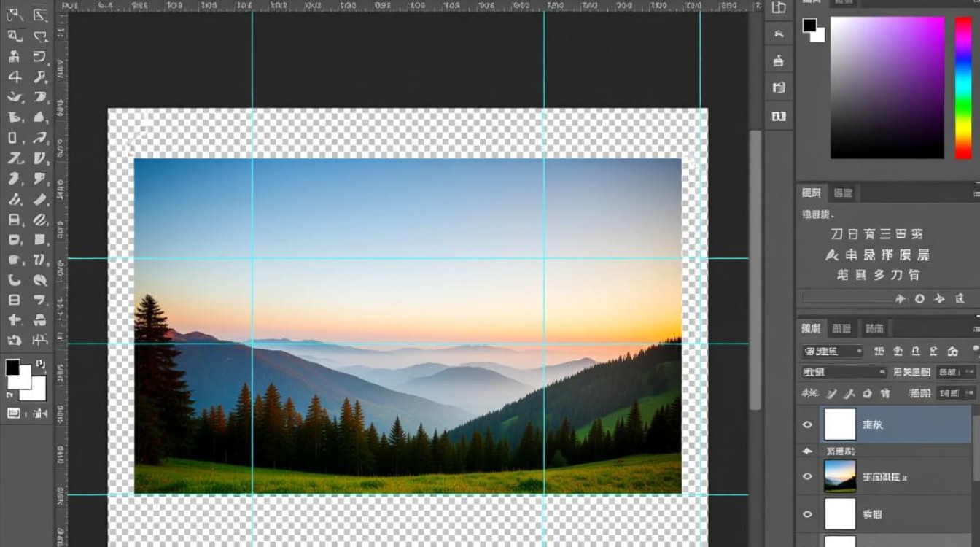Click the brush-shaped lock icon in the lock row
980x547 pixels.
click(x=831, y=393)
